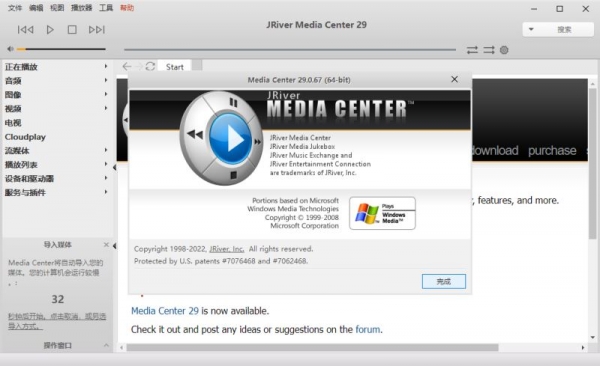This screenshot has height=366, width=600.
Task: Expand the 正在播放 tree item arrow
Action: click(106, 66)
